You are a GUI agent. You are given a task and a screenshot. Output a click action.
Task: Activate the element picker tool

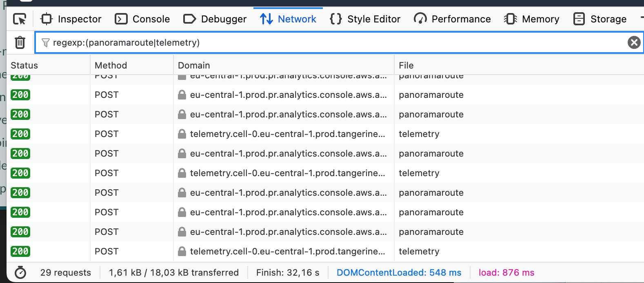[20, 19]
